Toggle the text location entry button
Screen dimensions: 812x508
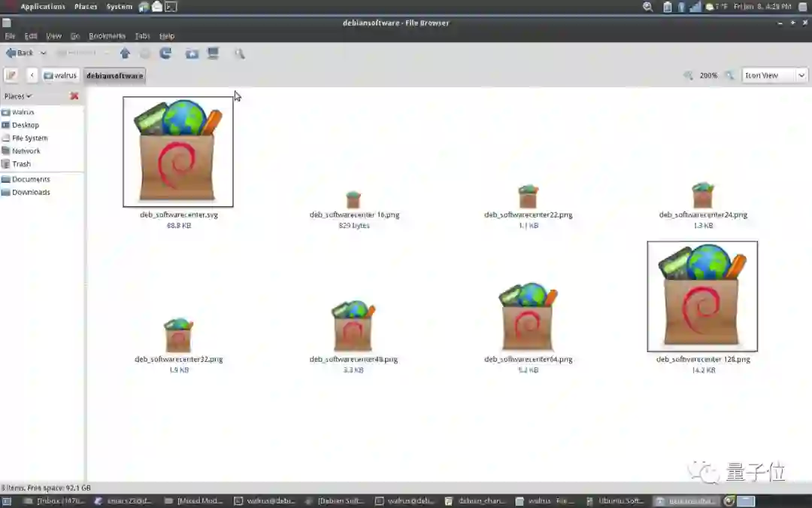click(11, 75)
